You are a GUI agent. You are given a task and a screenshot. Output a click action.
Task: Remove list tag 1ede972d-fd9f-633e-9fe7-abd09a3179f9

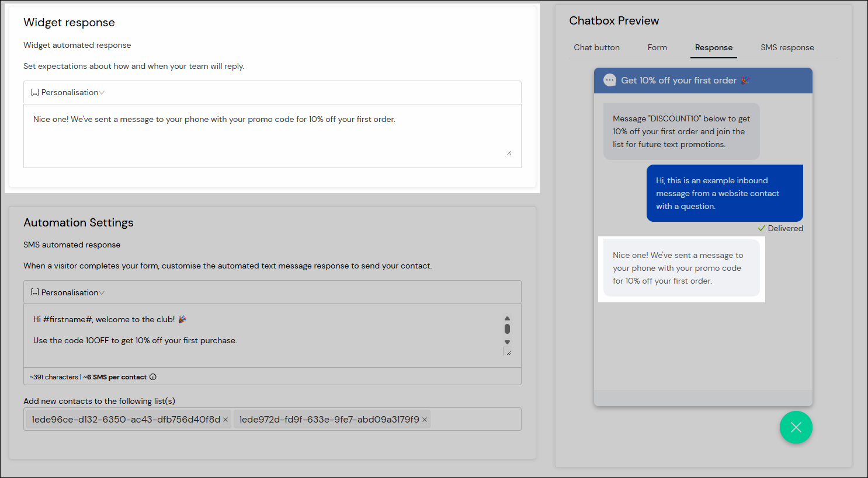coord(425,420)
